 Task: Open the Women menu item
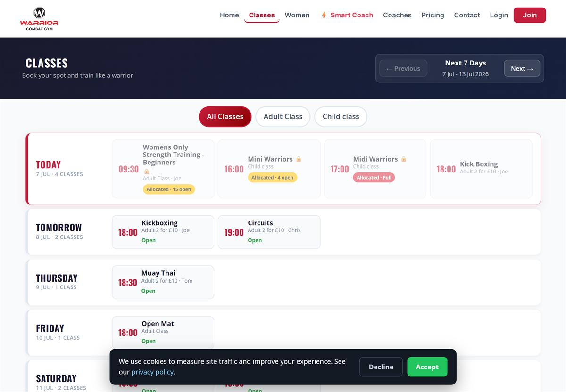click(x=297, y=15)
